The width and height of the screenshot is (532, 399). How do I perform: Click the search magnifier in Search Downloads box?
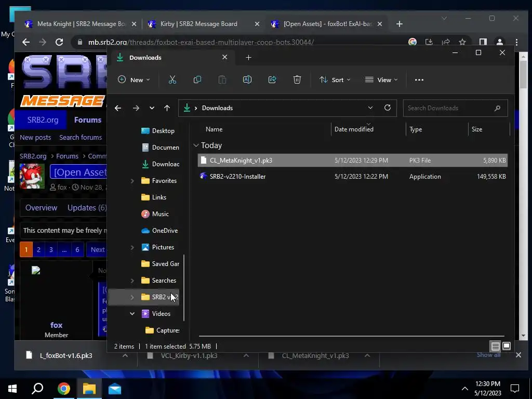click(497, 108)
